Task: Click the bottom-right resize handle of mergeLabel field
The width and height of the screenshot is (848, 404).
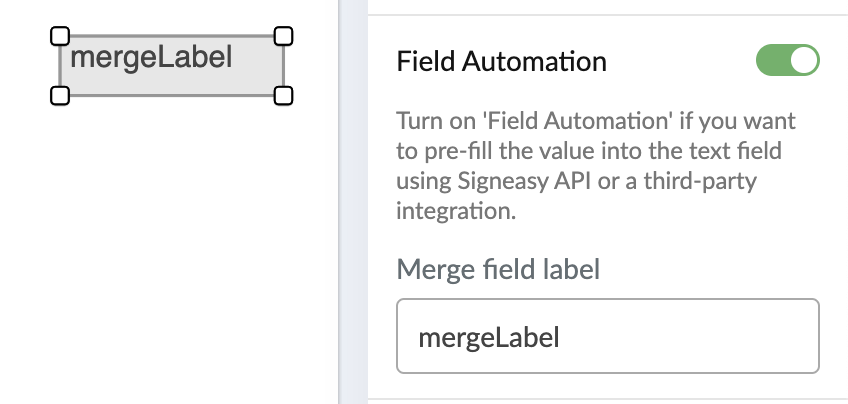Action: coord(283,96)
